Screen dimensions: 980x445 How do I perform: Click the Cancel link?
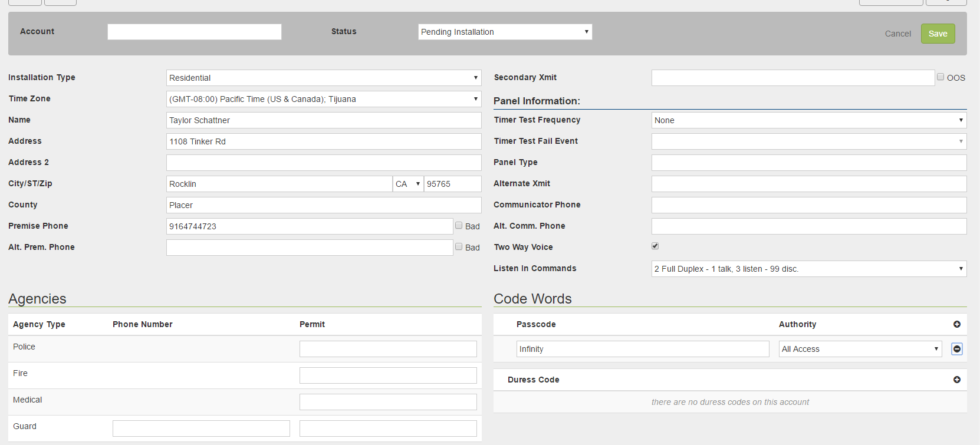tap(897, 34)
